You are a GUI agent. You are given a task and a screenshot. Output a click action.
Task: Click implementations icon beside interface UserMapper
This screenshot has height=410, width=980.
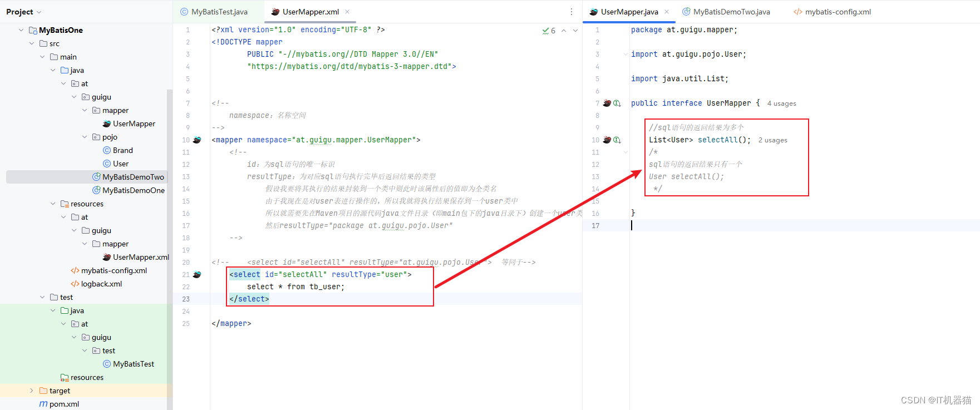click(x=617, y=103)
